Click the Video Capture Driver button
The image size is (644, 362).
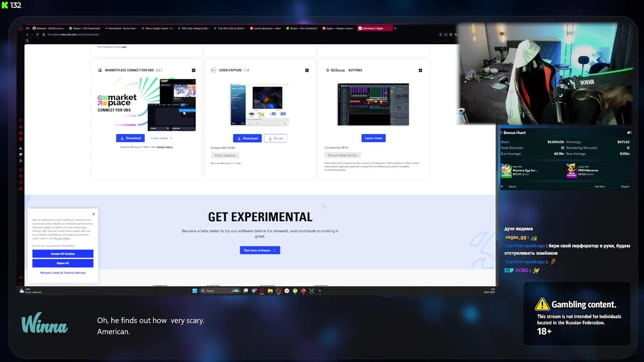point(275,138)
